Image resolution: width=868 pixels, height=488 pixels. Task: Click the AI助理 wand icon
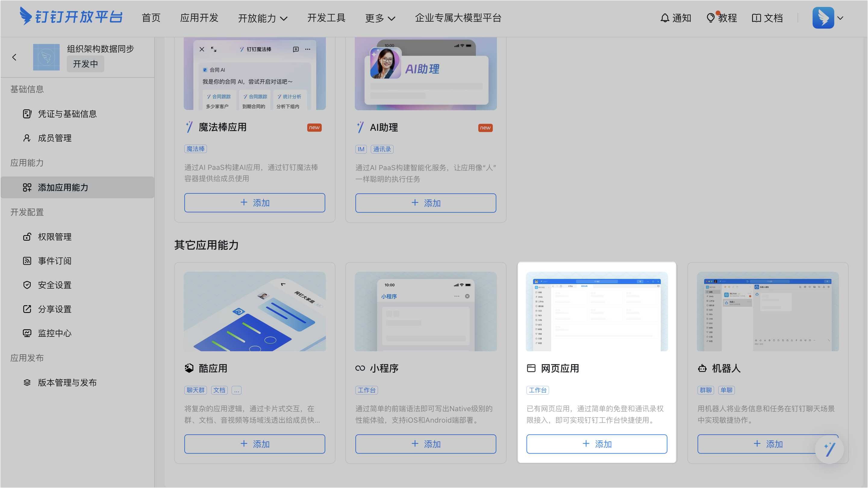[360, 127]
